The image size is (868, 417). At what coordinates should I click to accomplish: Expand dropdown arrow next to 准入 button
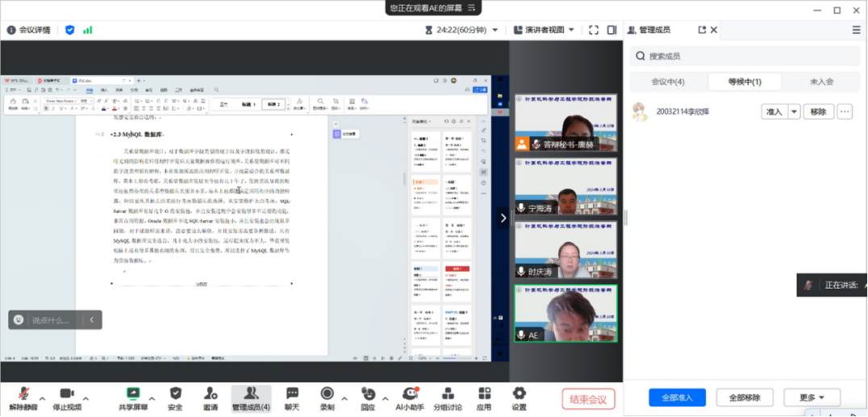(x=794, y=112)
